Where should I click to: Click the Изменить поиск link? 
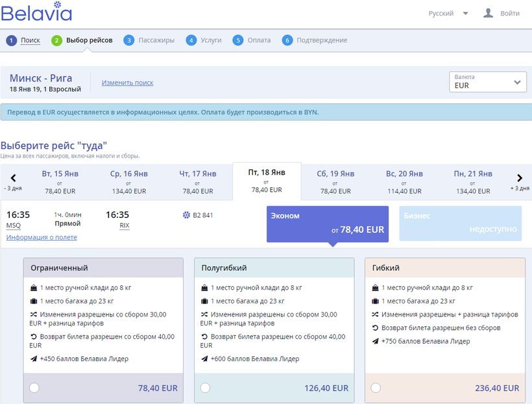coord(127,83)
